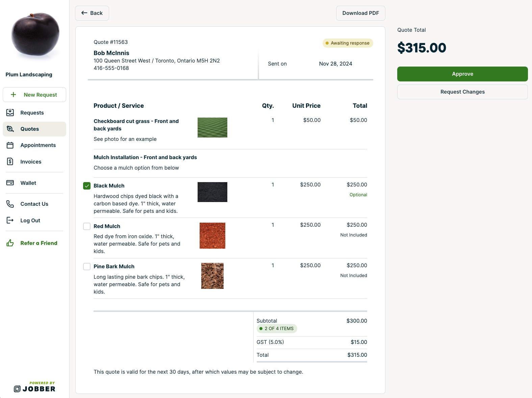Check the Red Mulch option
Image resolution: width=532 pixels, height=398 pixels.
87,226
